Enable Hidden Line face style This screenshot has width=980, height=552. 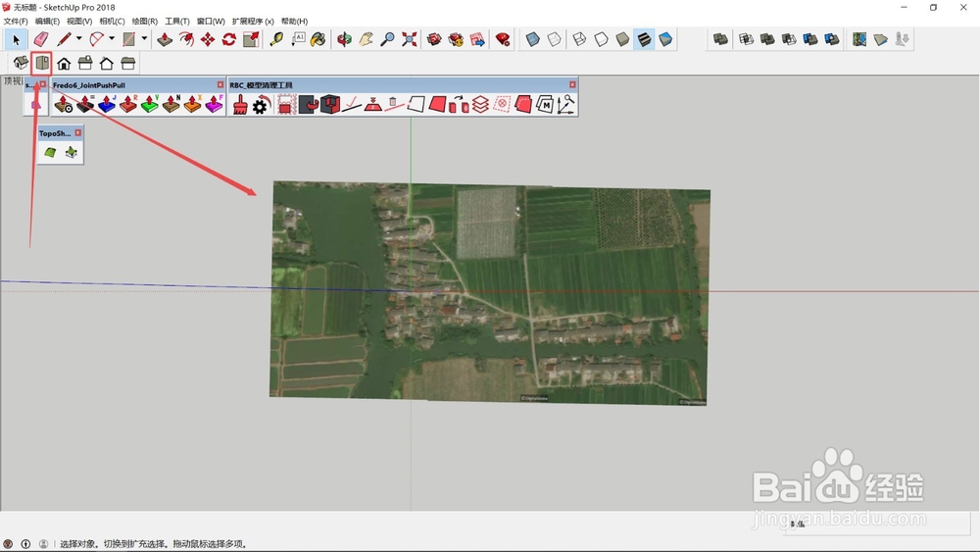click(x=601, y=39)
